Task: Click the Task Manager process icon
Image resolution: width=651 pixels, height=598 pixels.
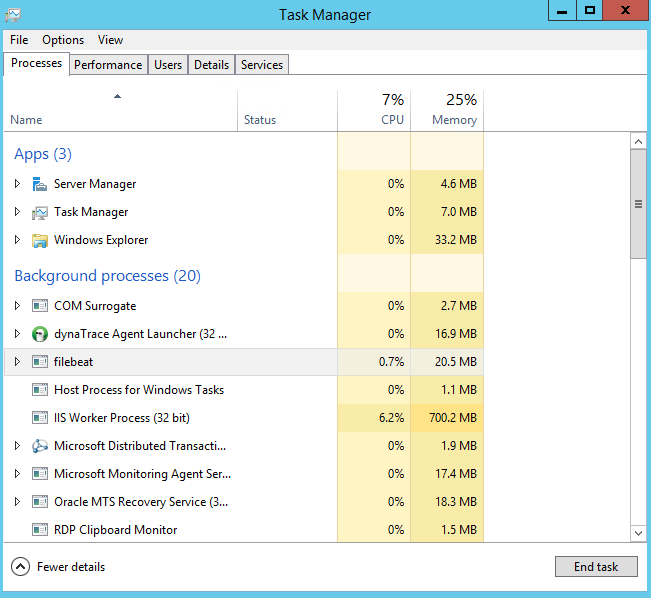Action: point(40,212)
